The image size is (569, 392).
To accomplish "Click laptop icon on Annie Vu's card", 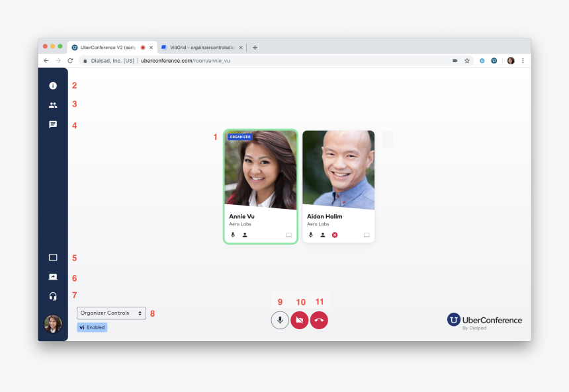I will click(288, 235).
